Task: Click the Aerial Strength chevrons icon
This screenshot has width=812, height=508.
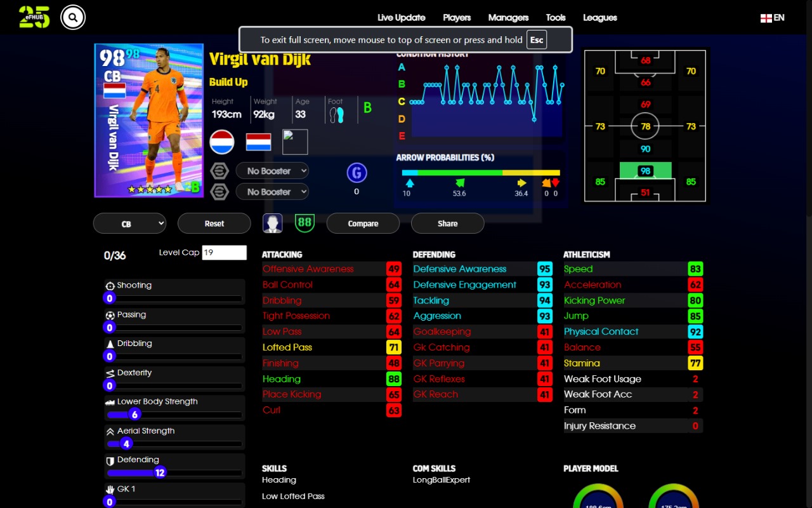Action: coord(110,431)
